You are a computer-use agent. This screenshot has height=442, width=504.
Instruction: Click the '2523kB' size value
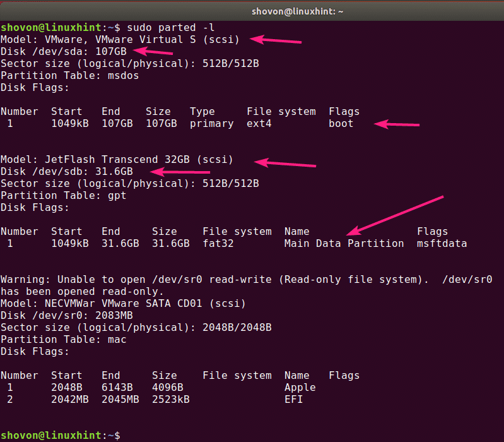pos(171,400)
